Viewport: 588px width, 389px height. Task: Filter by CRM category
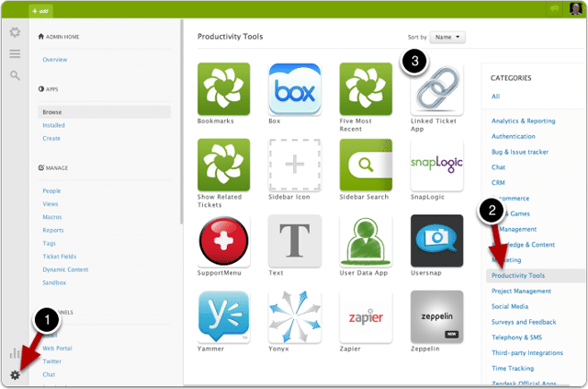click(498, 183)
